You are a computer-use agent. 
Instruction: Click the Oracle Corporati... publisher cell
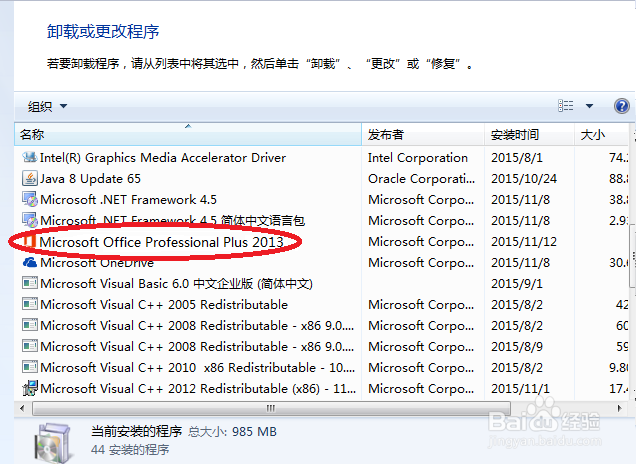tap(421, 178)
